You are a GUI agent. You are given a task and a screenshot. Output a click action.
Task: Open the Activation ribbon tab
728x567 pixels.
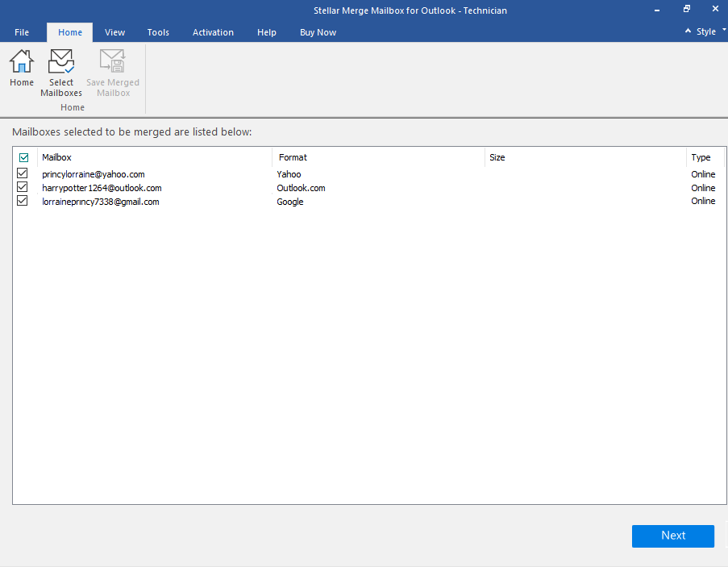pos(213,32)
